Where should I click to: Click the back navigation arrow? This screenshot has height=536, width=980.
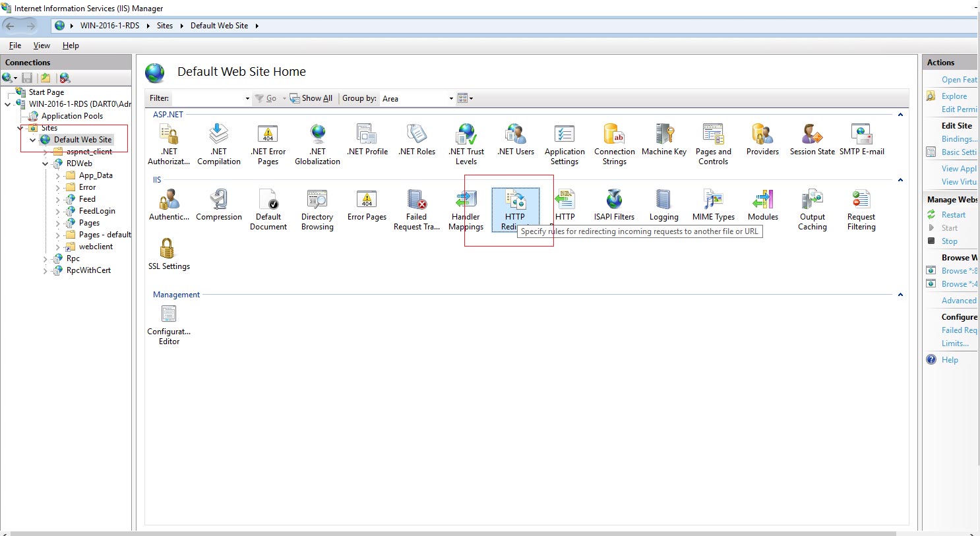click(x=10, y=26)
